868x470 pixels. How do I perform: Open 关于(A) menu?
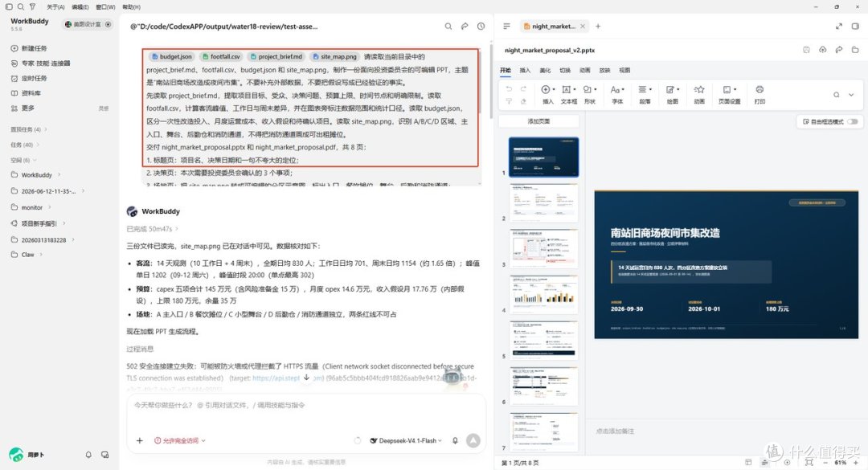(x=55, y=6)
